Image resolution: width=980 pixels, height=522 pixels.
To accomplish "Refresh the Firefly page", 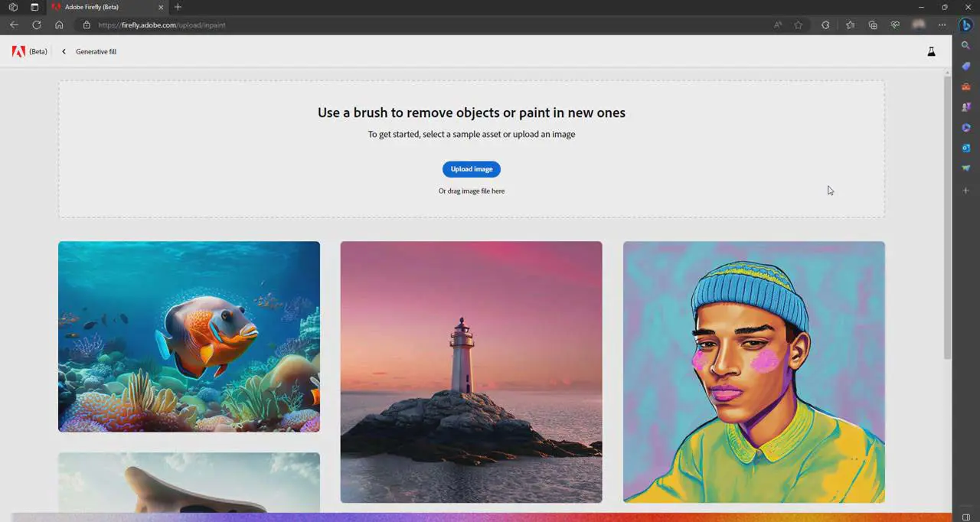I will [36, 25].
